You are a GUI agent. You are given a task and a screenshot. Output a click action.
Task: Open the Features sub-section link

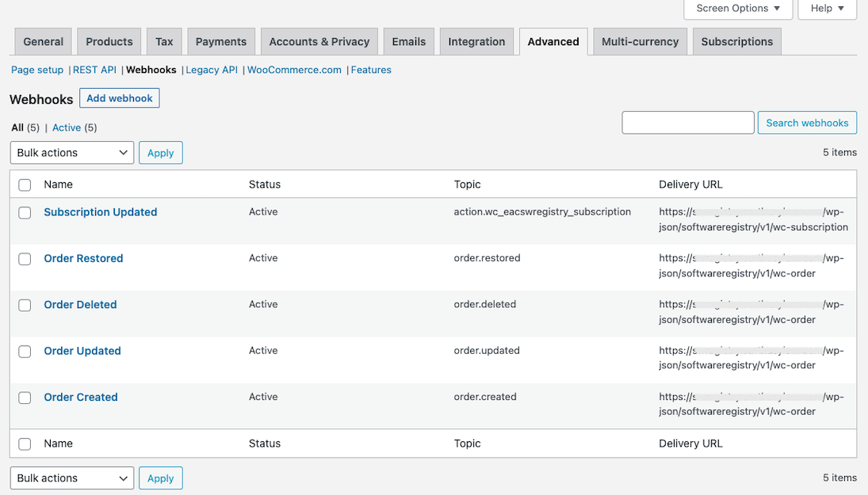[x=371, y=70]
